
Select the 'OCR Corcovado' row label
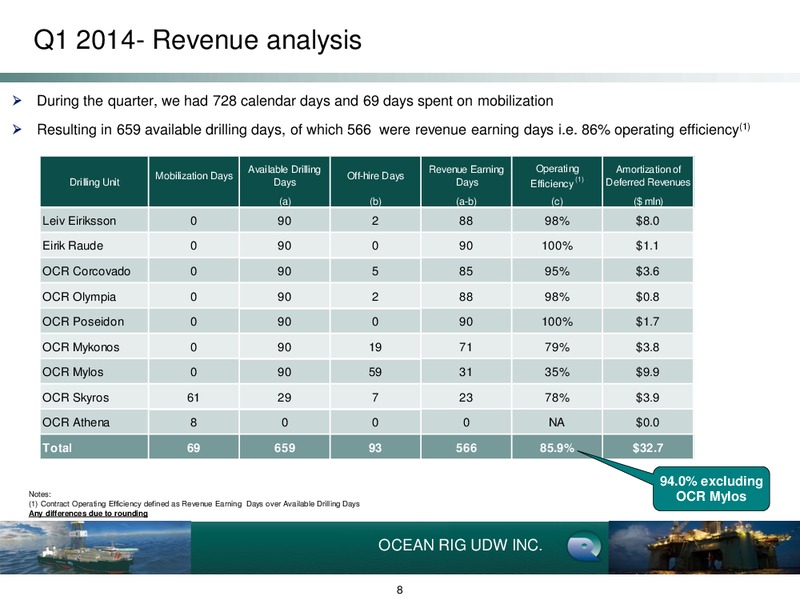86,271
